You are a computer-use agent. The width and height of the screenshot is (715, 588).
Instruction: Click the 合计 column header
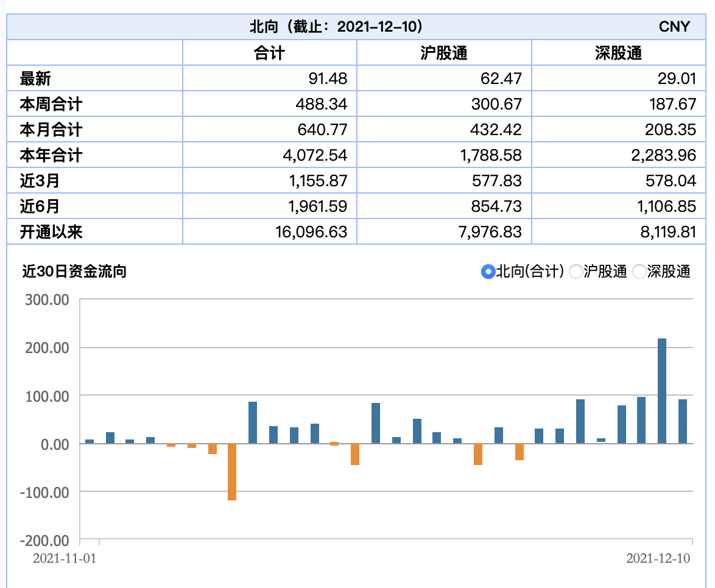click(x=269, y=53)
